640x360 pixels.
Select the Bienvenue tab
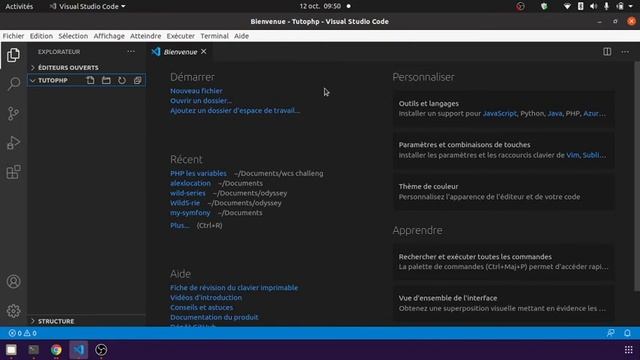pos(180,52)
